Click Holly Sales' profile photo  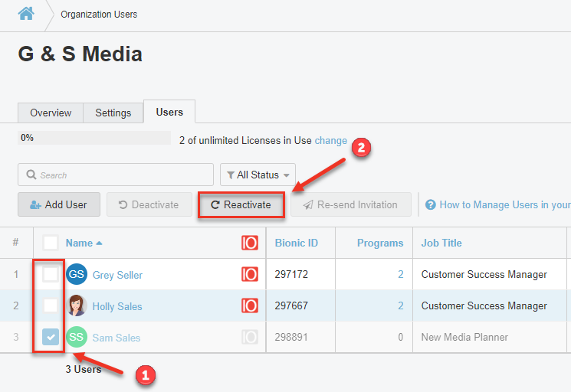pos(77,306)
